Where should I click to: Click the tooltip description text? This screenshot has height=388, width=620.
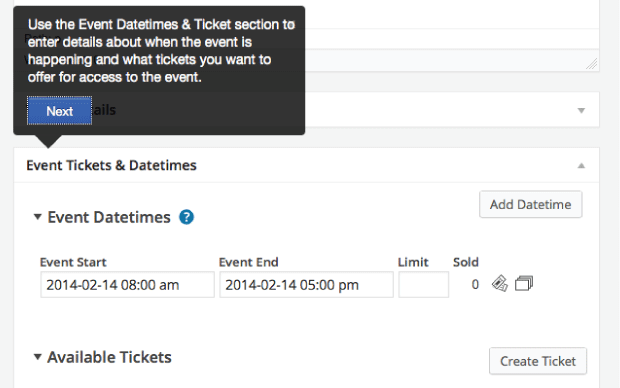(161, 51)
